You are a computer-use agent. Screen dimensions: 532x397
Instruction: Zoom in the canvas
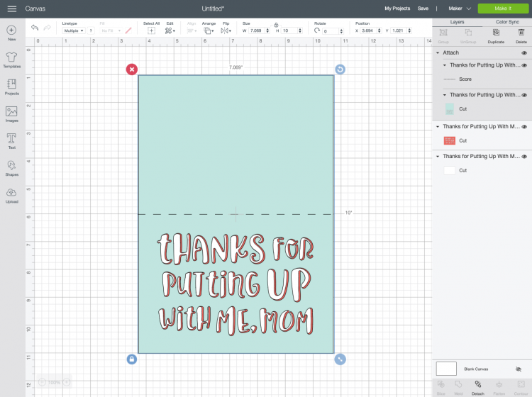67,382
